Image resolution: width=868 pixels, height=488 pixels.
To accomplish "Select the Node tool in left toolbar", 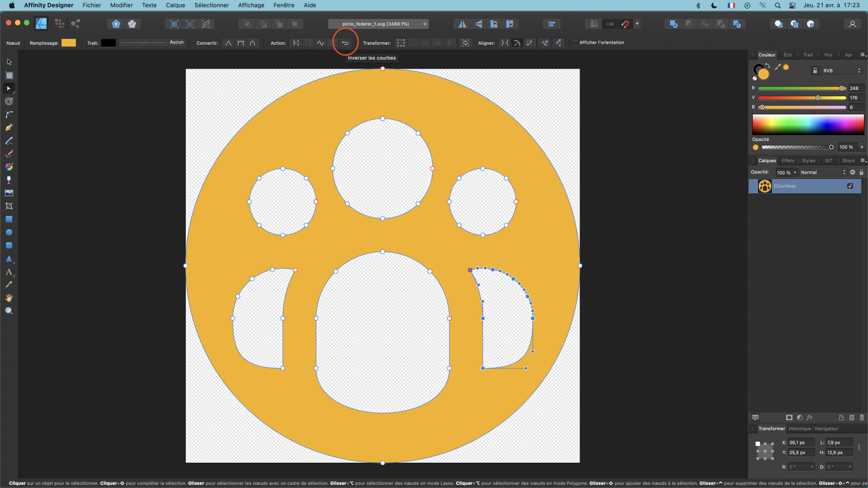I will [9, 88].
